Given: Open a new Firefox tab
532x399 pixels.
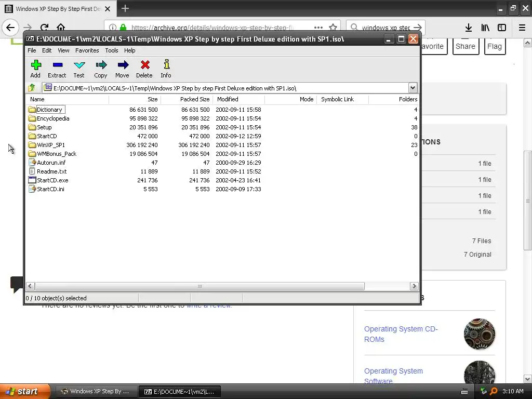Looking at the screenshot, I should pyautogui.click(x=125, y=8).
